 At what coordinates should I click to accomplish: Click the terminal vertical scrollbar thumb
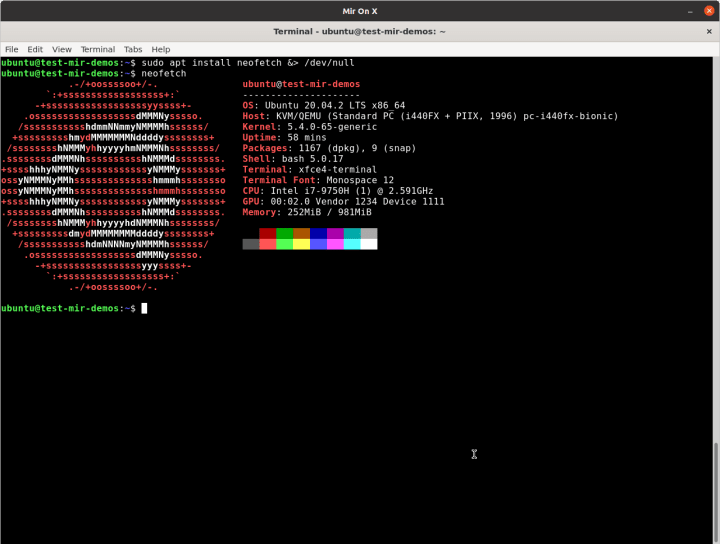716,493
